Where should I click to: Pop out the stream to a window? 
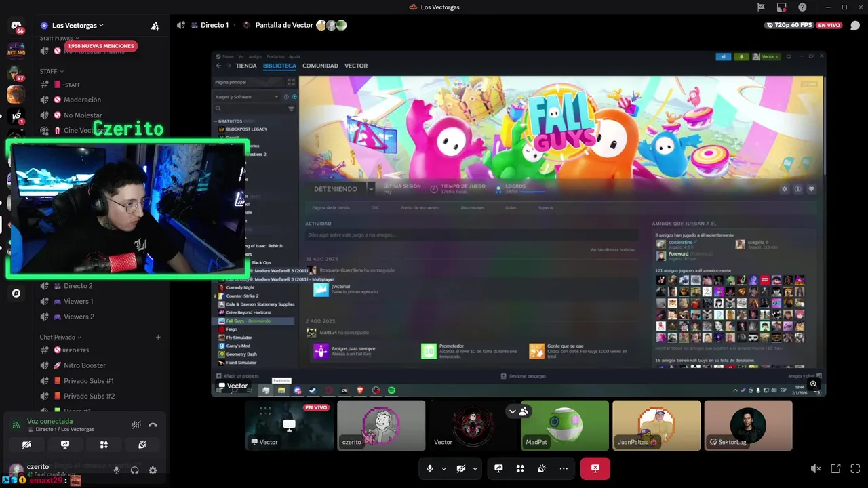point(835,468)
